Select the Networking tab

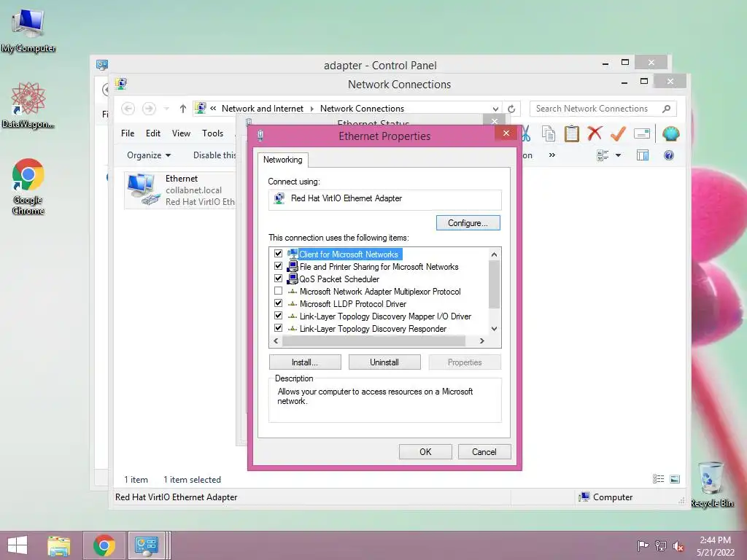pos(283,160)
